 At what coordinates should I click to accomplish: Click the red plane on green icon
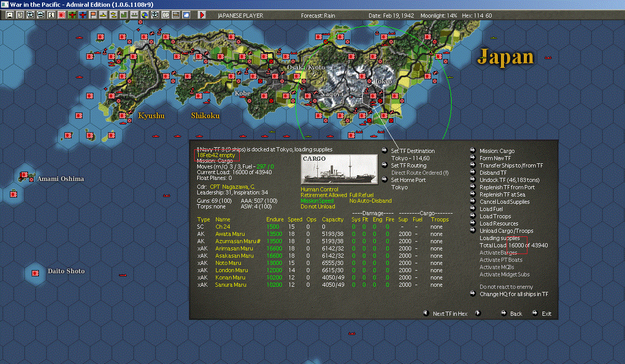click(72, 15)
